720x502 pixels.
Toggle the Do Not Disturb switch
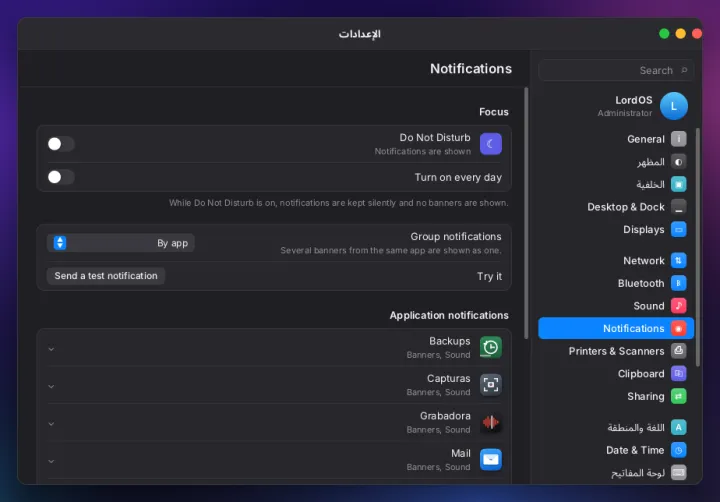tap(61, 144)
